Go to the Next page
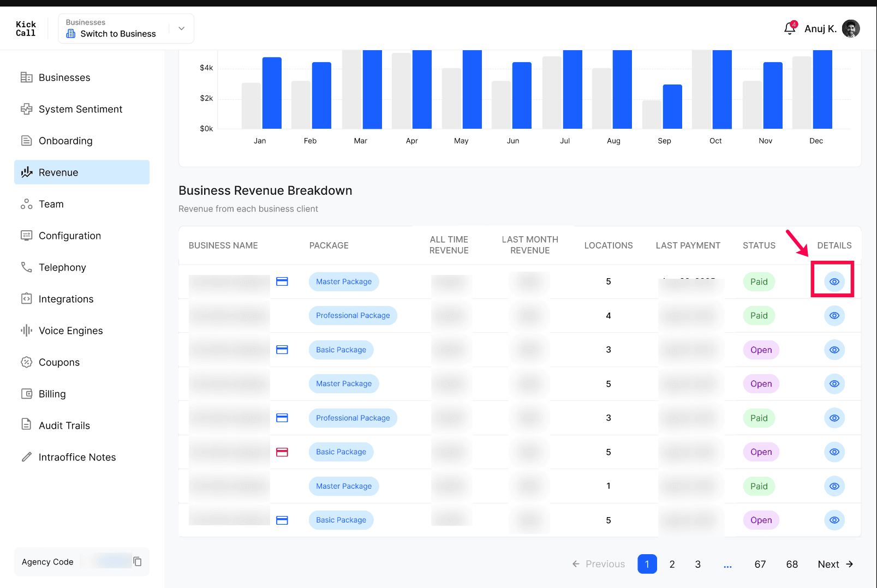The width and height of the screenshot is (877, 588). point(835,564)
